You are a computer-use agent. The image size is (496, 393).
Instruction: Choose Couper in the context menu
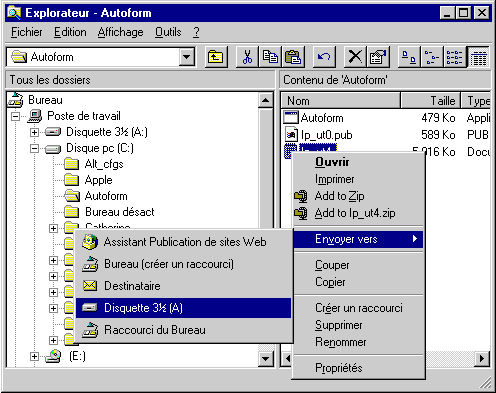click(358, 265)
